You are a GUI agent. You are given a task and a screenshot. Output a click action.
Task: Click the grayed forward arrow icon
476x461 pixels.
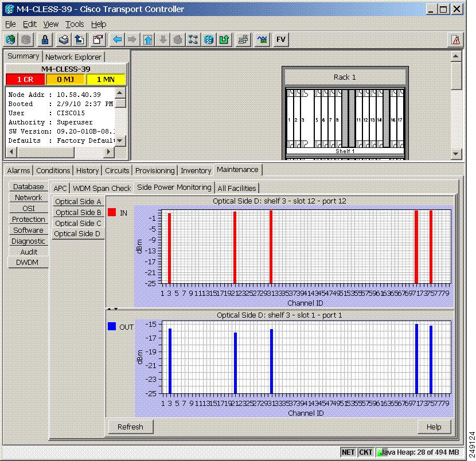[132, 40]
